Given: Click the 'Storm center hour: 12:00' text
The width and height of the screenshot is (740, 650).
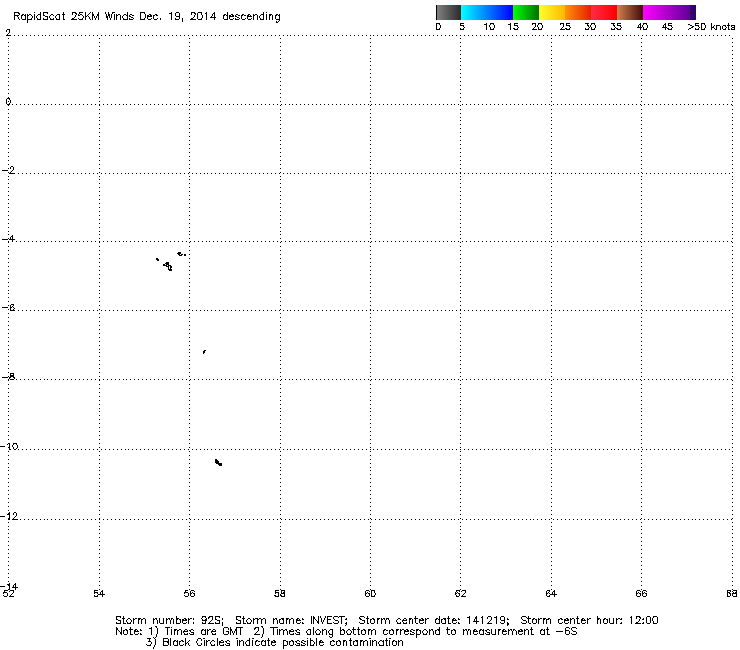Looking at the screenshot, I should [x=589, y=620].
